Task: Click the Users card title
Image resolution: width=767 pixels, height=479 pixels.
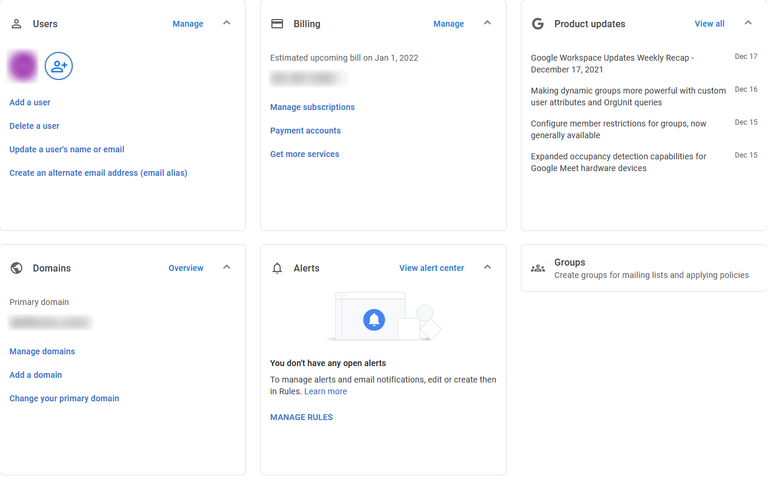Action: click(45, 23)
